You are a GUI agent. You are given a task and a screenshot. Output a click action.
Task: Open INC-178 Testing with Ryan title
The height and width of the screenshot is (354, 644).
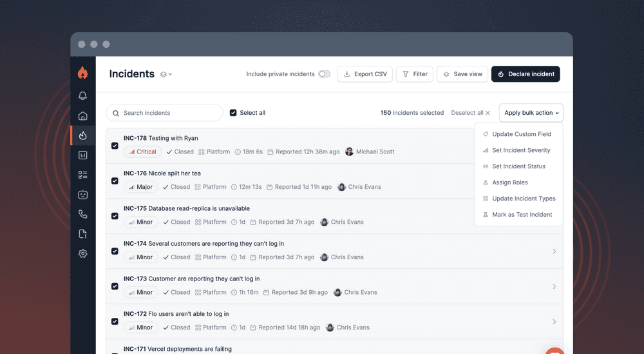coord(160,138)
